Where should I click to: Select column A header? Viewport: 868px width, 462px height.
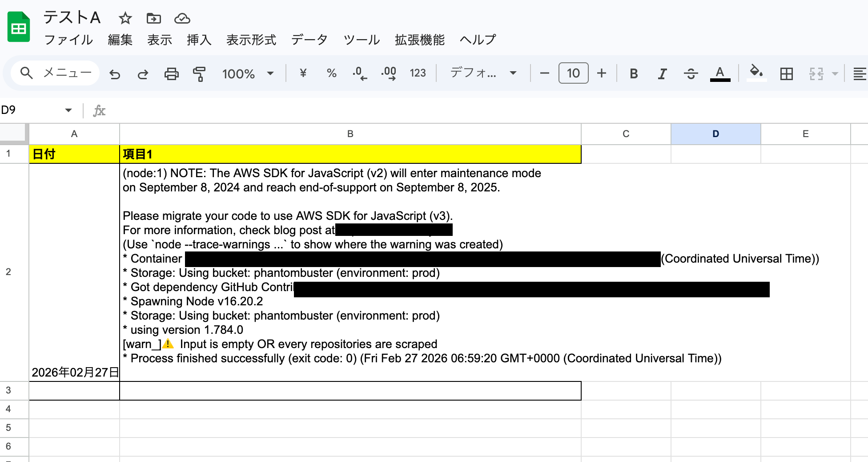coord(74,134)
